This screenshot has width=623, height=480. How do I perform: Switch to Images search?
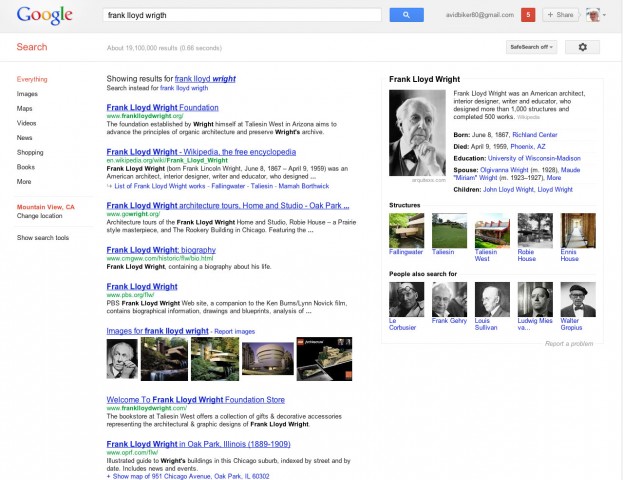tap(27, 94)
